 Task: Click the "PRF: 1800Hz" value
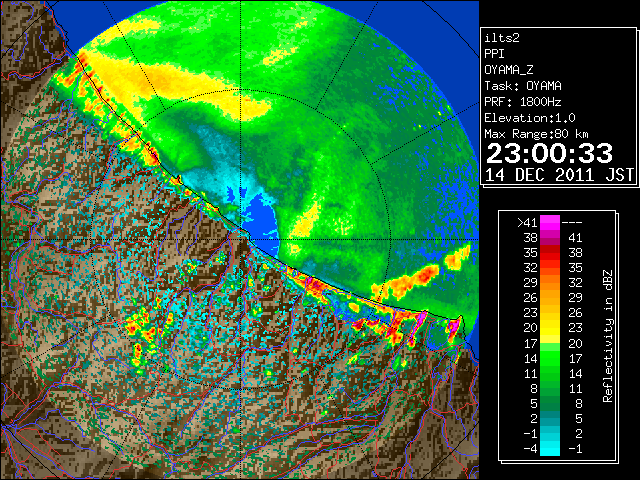[523, 102]
